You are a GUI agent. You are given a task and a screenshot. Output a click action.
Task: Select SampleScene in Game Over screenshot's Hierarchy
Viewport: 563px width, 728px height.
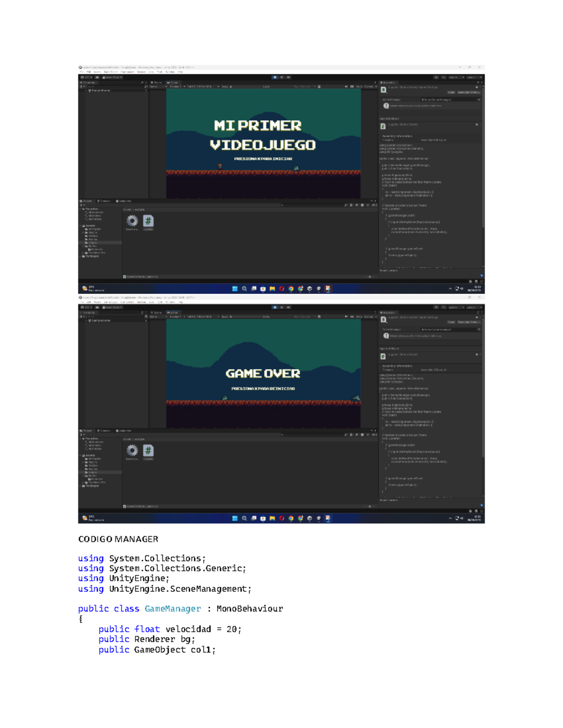click(x=99, y=321)
